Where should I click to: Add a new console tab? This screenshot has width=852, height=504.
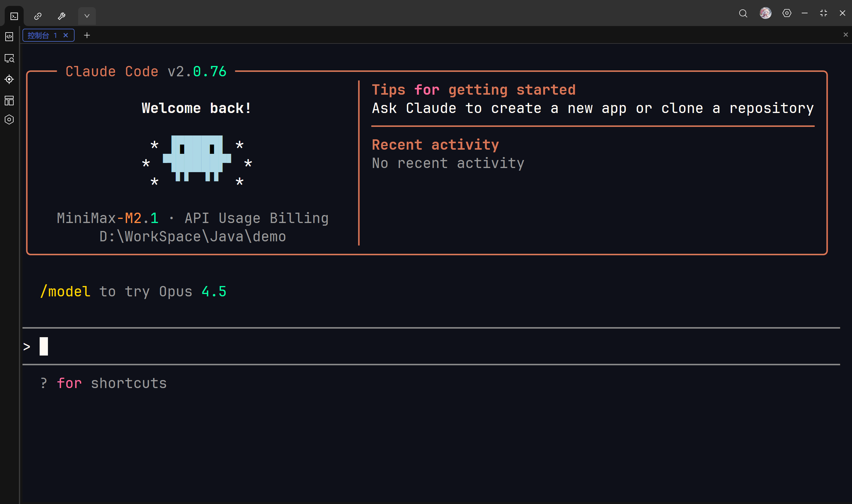(x=87, y=35)
